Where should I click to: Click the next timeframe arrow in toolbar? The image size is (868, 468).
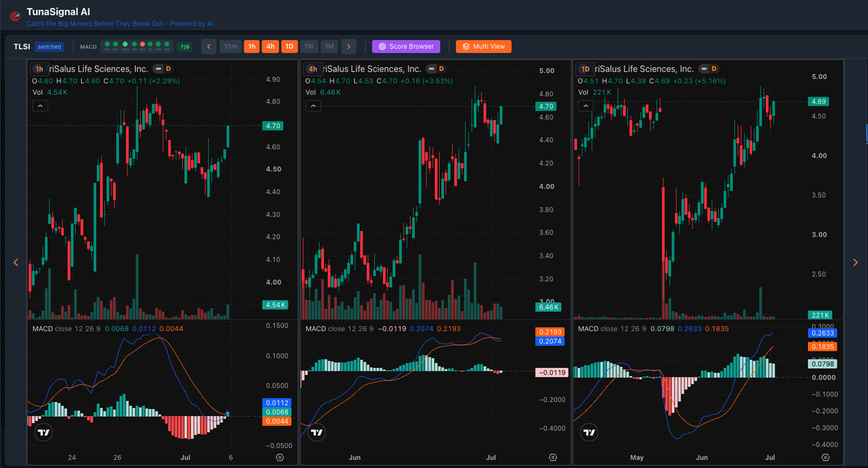click(x=349, y=46)
